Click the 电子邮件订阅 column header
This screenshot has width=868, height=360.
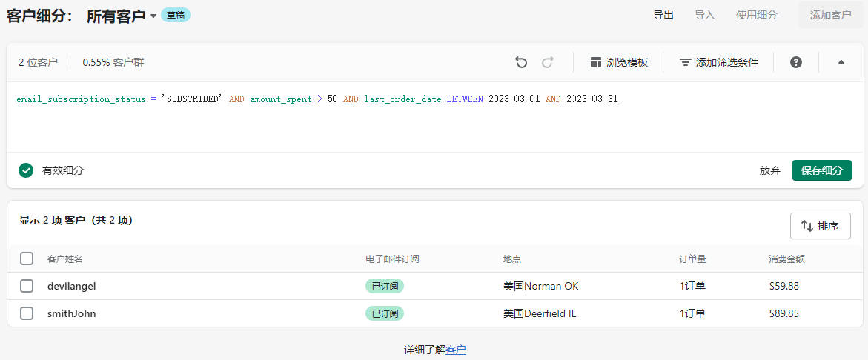[x=392, y=259]
